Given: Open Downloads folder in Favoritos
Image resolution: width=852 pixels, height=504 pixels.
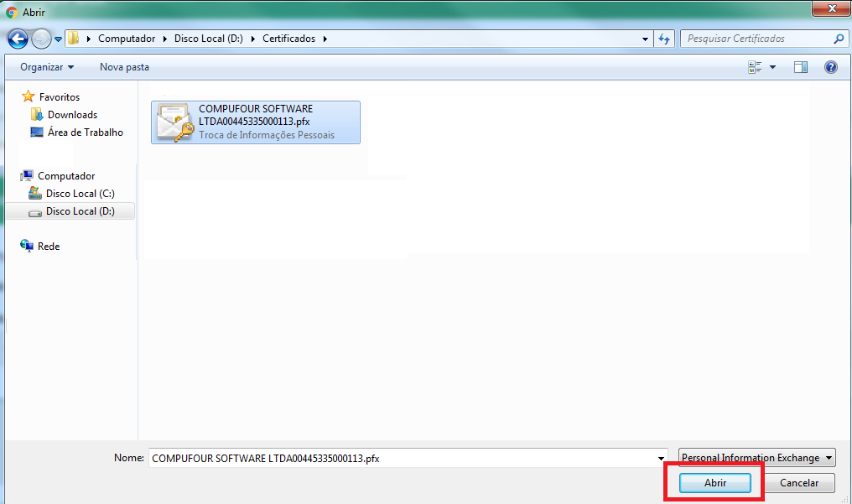Looking at the screenshot, I should click(72, 115).
